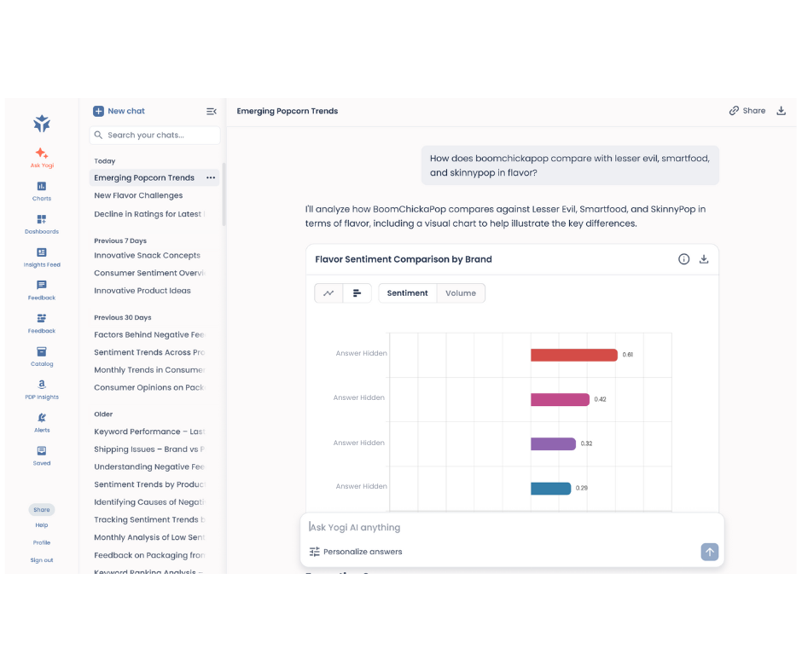This screenshot has height=672, width=802.
Task: Open PDP Insights Amazon icon
Action: pos(42,390)
